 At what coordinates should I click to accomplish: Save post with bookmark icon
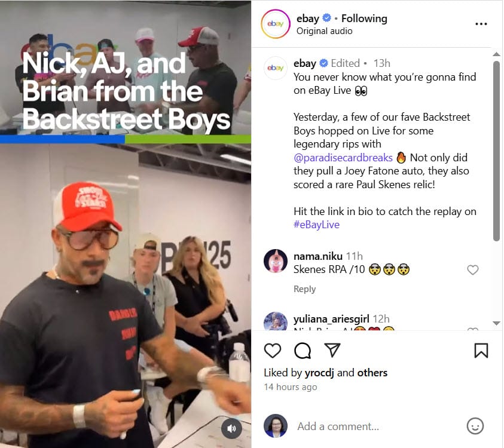point(481,351)
